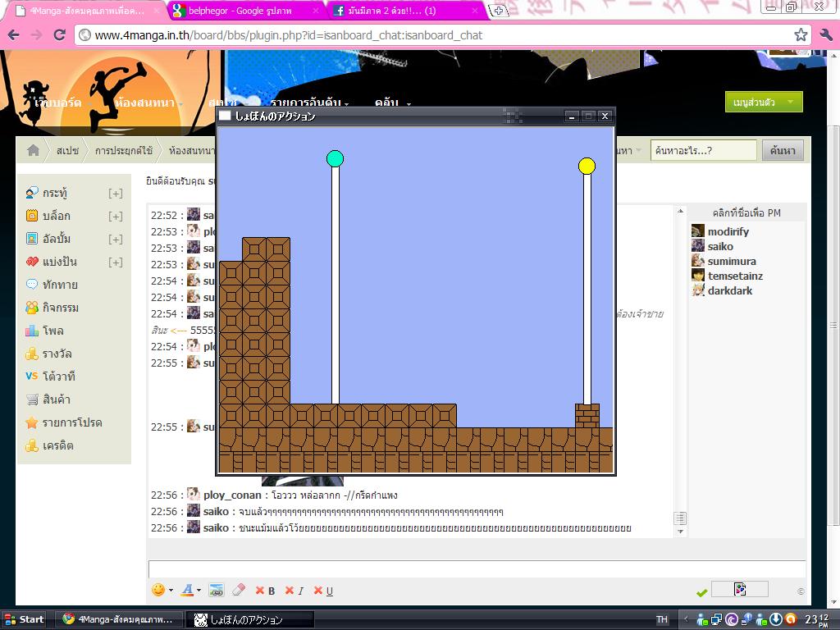This screenshot has width=840, height=630.
Task: Open the browser wrench settings menu
Action: coord(826,35)
